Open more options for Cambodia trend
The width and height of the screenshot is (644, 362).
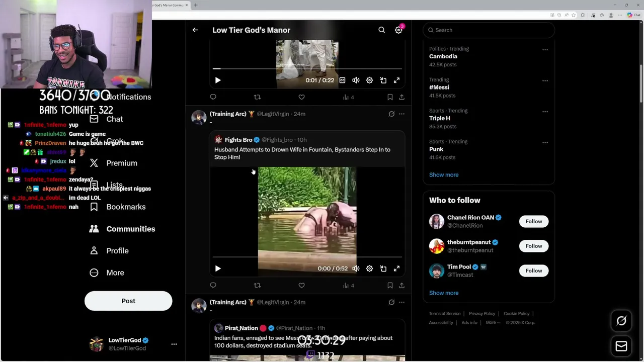coord(545,50)
